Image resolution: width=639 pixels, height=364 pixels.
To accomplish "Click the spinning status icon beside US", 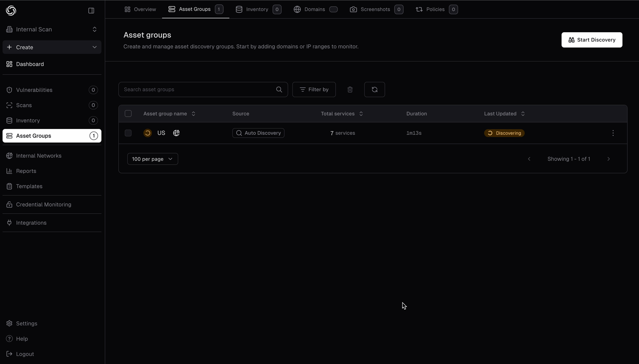I will pos(148,133).
